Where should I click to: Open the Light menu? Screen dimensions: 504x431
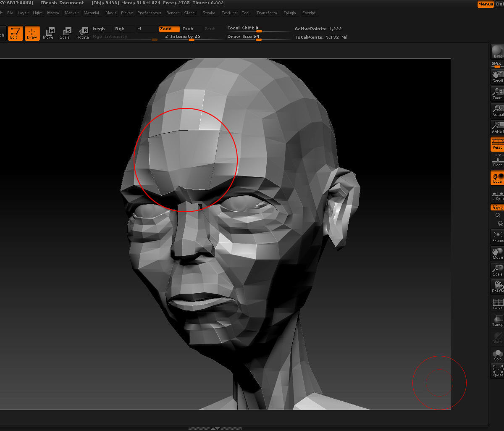pos(37,13)
